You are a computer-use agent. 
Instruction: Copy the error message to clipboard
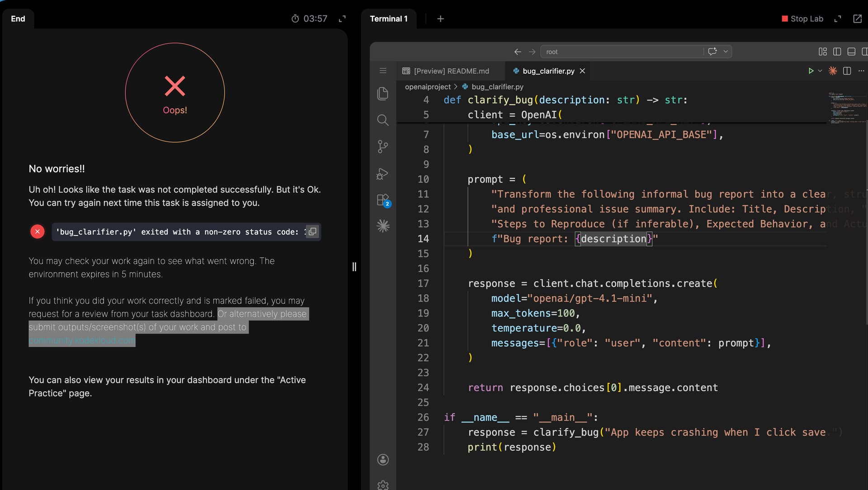pyautogui.click(x=312, y=231)
